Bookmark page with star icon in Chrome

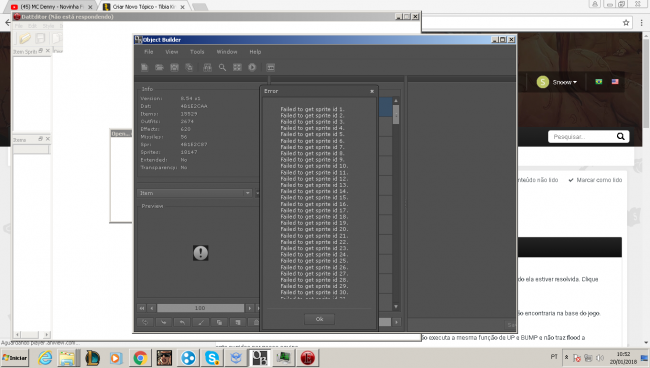626,23
